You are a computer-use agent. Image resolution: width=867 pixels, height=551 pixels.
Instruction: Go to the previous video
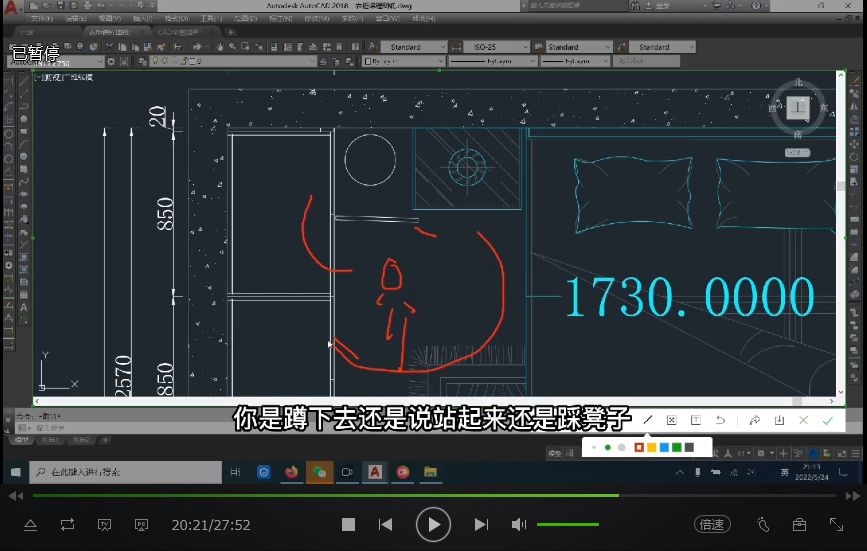[385, 524]
